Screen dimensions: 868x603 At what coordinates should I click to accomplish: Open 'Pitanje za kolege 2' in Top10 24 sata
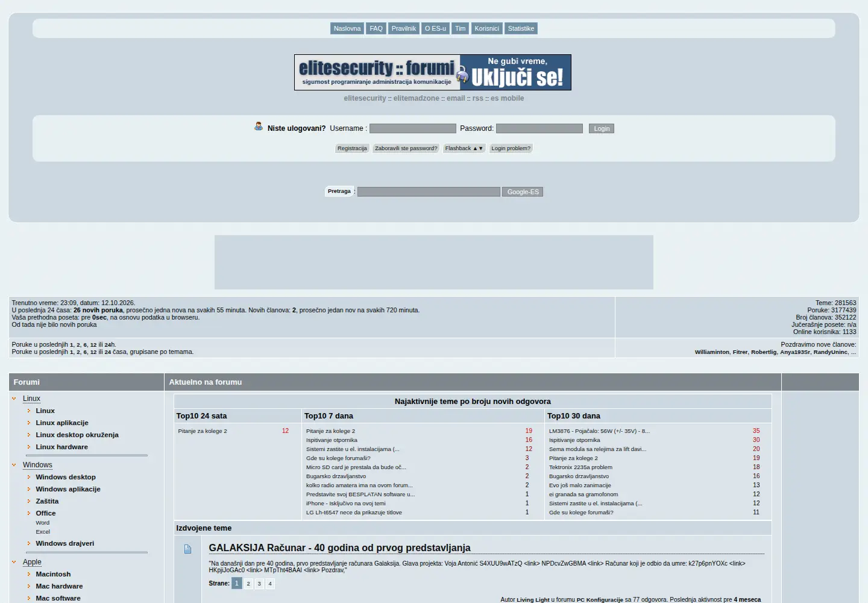coord(203,431)
